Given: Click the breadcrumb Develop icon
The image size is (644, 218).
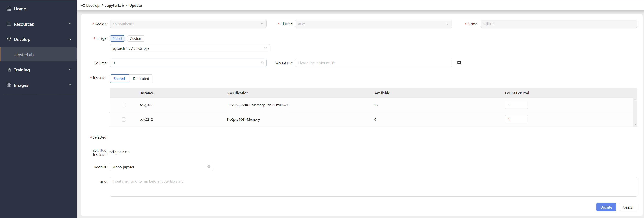Looking at the screenshot, I should point(83,5).
